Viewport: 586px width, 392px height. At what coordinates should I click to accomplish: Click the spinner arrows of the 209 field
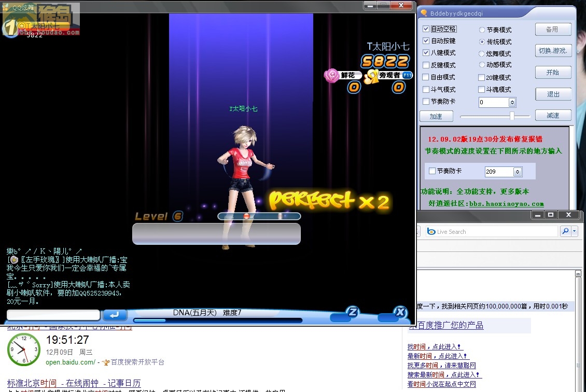coord(517,172)
